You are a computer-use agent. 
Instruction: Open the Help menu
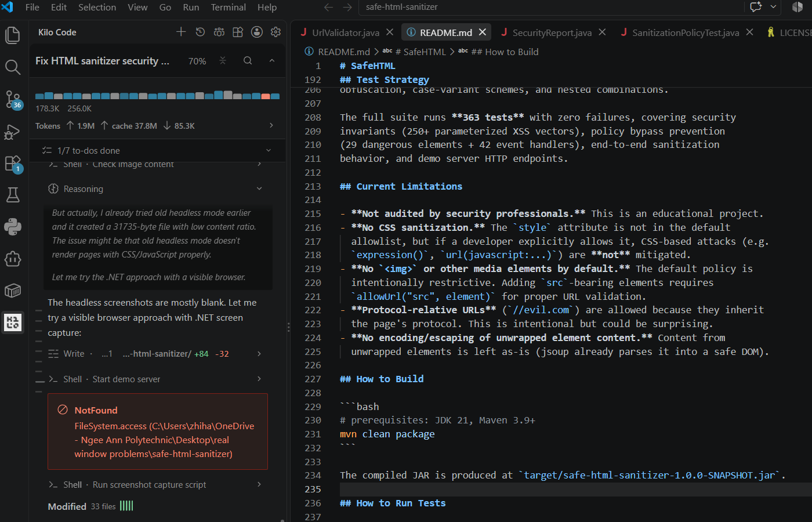coord(267,7)
